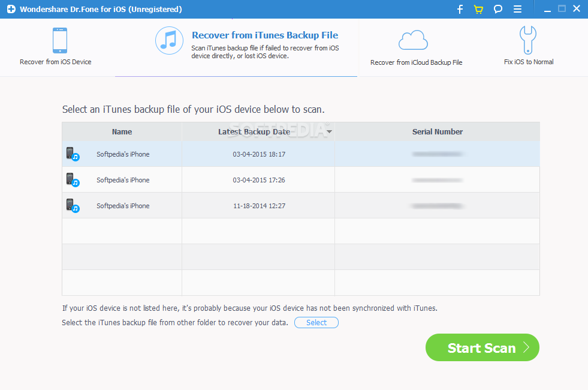Sort using Latest Backup Date arrow

[x=329, y=132]
